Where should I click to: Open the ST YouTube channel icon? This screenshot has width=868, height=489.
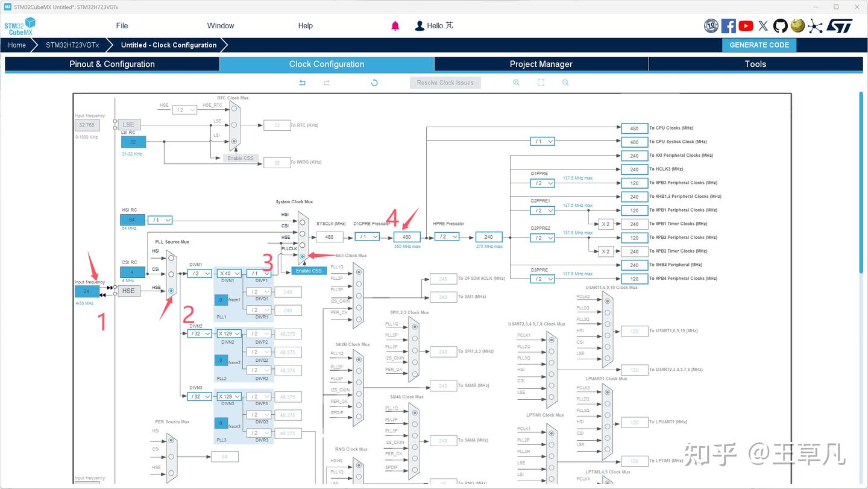(746, 26)
